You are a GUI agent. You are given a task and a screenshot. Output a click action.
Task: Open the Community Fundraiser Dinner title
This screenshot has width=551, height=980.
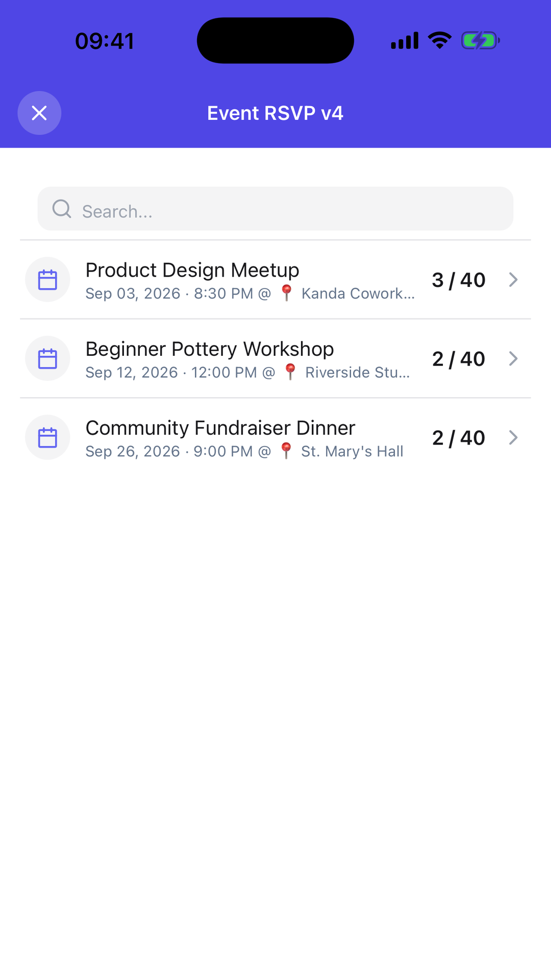point(220,428)
